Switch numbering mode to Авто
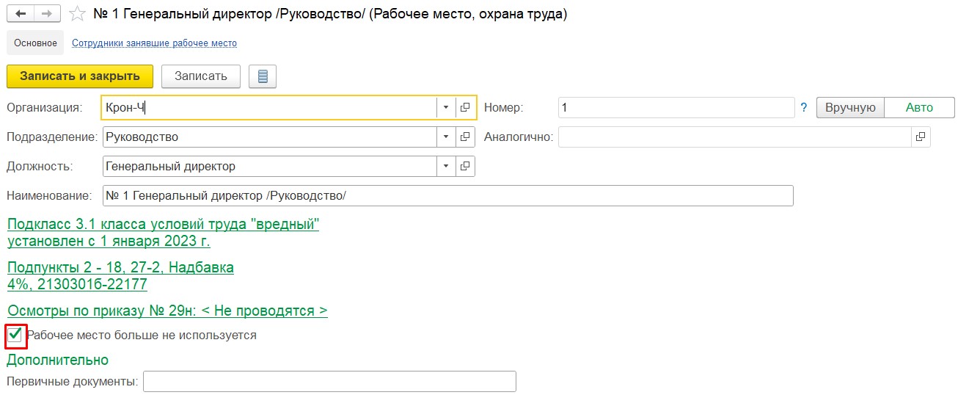This screenshot has width=980, height=406. point(919,107)
